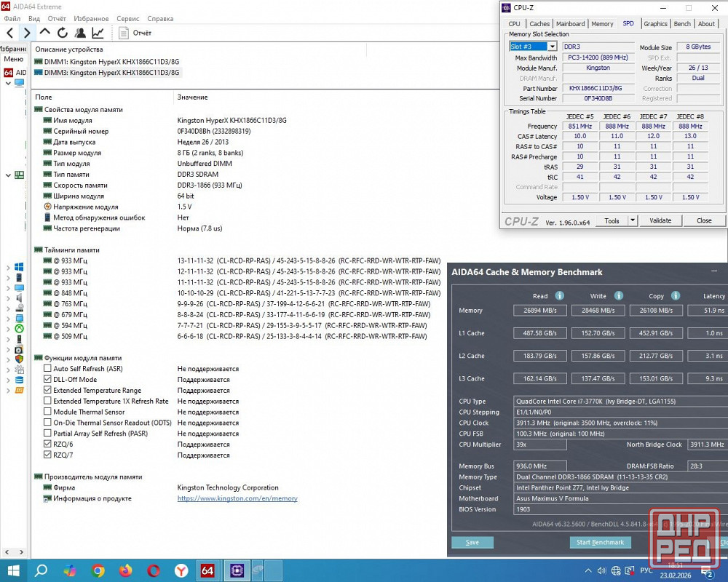Open the user/BIOS updates icon in toolbar
The height and width of the screenshot is (582, 728).
(x=80, y=33)
